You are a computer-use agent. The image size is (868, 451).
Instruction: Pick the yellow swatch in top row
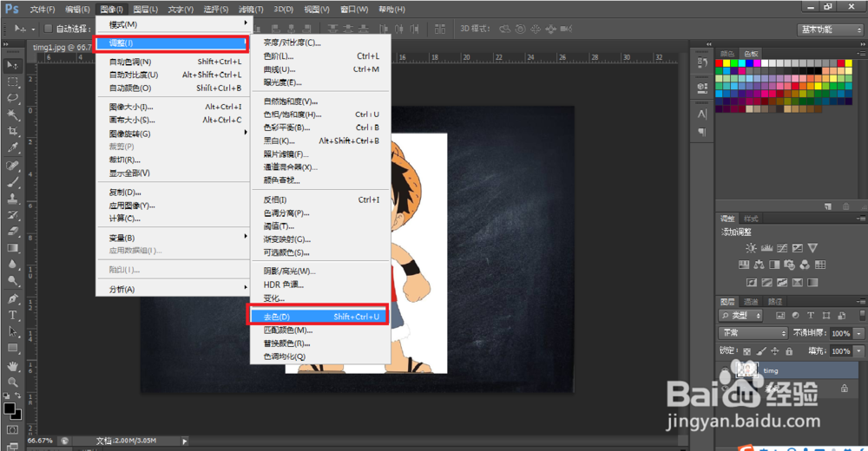point(727,63)
